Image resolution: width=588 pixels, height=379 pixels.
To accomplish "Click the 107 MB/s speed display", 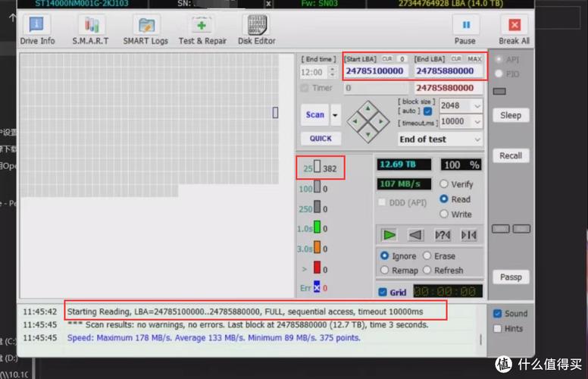I will 404,184.
